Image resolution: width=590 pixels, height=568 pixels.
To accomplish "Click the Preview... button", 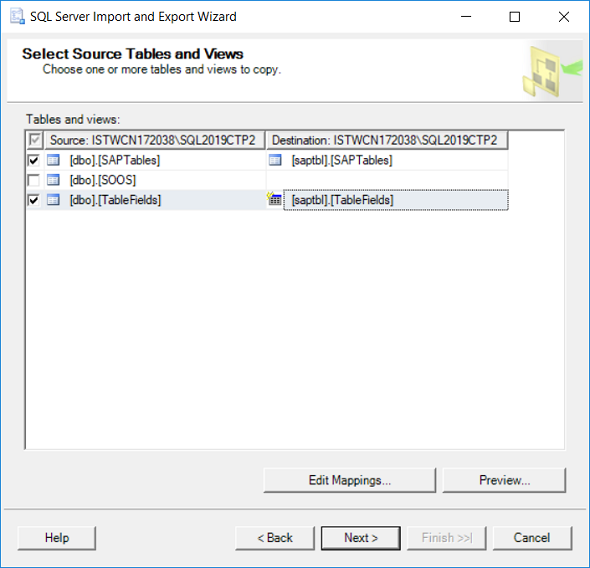I will tap(504, 480).
